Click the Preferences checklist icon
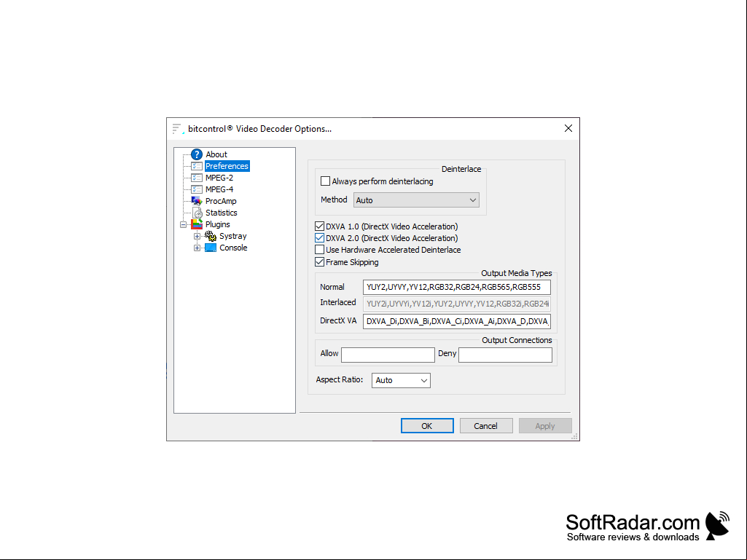The image size is (747, 560). coord(197,166)
